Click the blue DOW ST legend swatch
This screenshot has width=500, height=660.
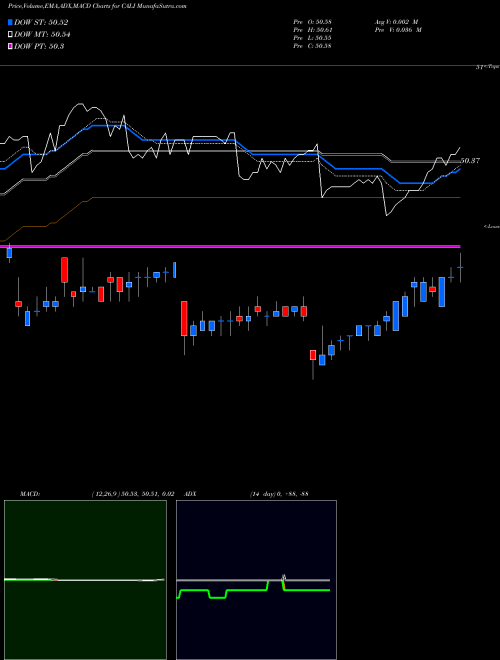[11, 22]
